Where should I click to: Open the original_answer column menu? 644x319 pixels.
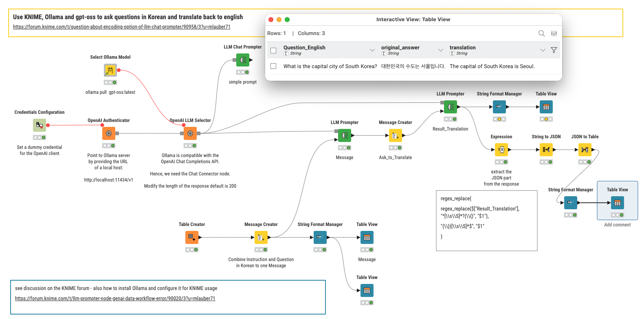(x=440, y=50)
